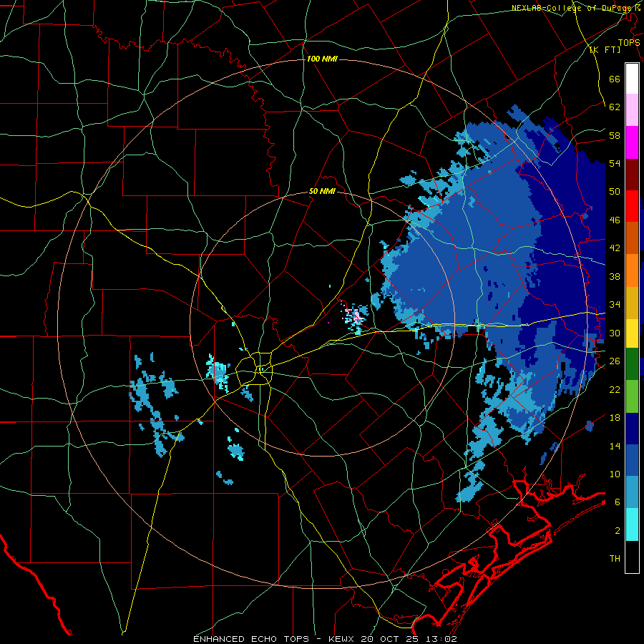Click the single-digit '2' scale label

pyautogui.click(x=618, y=531)
